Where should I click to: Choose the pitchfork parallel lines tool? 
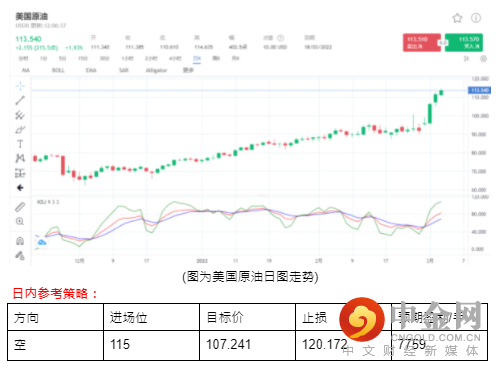[20, 115]
